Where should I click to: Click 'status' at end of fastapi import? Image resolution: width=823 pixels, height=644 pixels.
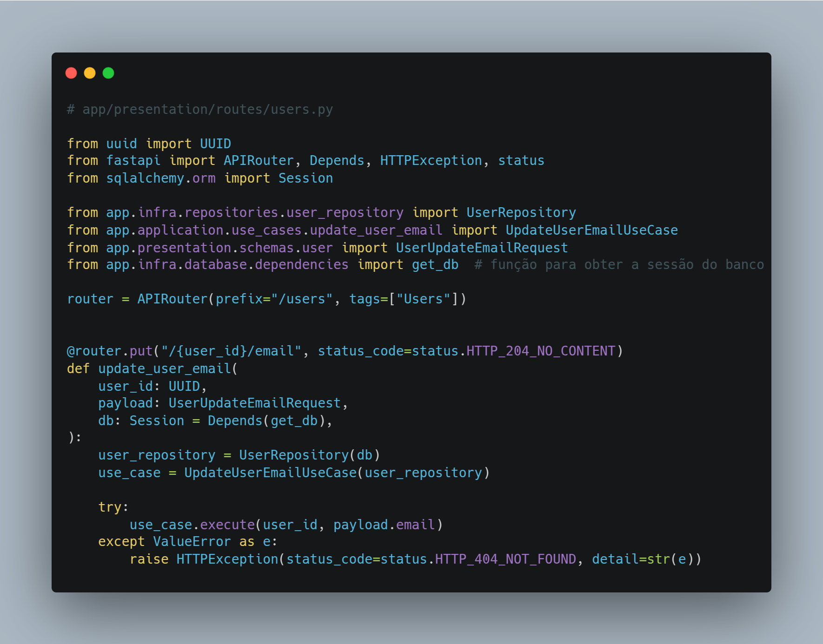[x=521, y=160]
